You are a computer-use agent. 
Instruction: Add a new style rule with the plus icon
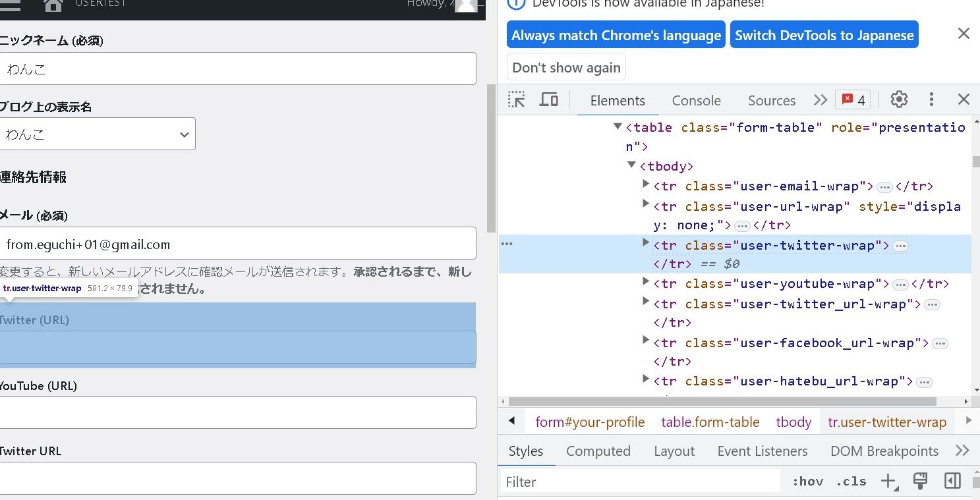click(888, 481)
